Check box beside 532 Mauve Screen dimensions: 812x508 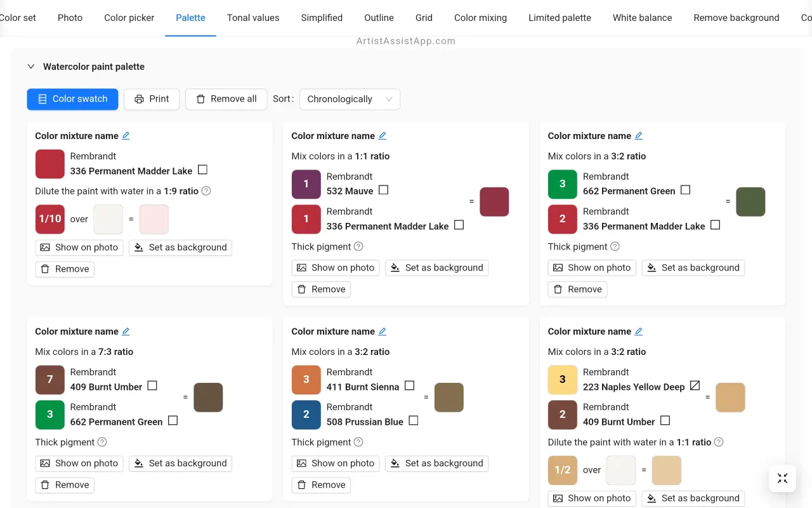coord(383,190)
